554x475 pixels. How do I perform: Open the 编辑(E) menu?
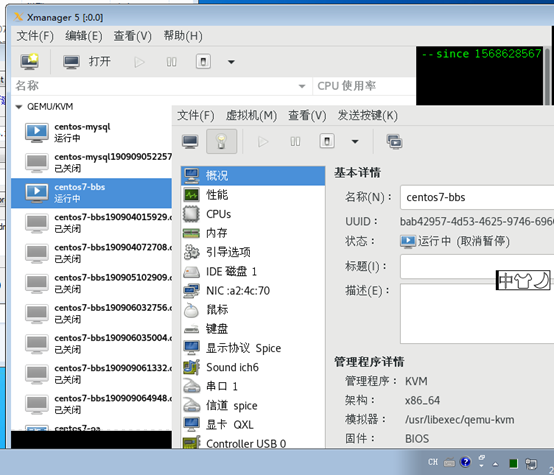point(83,36)
